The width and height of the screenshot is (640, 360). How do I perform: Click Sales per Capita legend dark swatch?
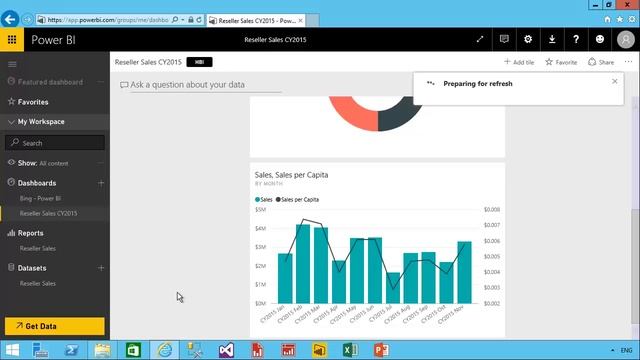pos(278,200)
